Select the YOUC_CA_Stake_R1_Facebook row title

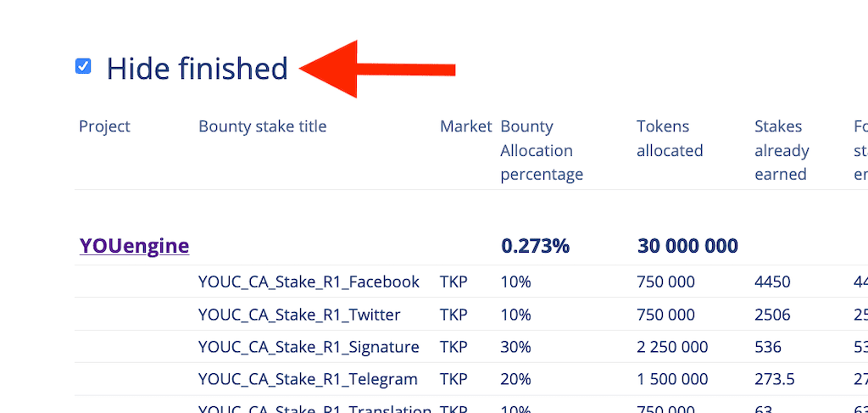[309, 282]
